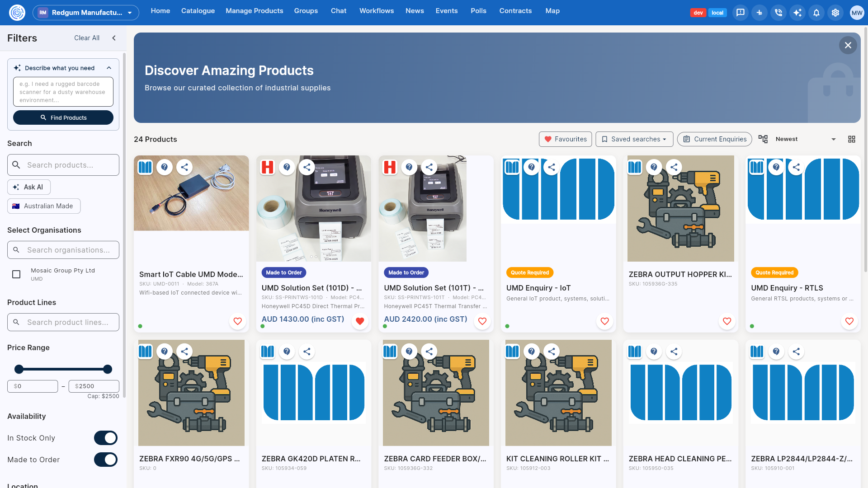Open the Map menu item
This screenshot has height=488, width=868.
point(552,11)
